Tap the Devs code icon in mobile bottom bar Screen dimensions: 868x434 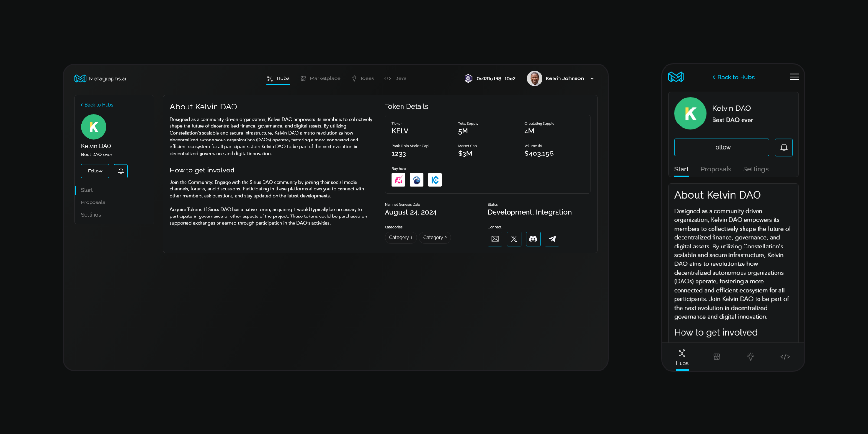click(x=785, y=357)
